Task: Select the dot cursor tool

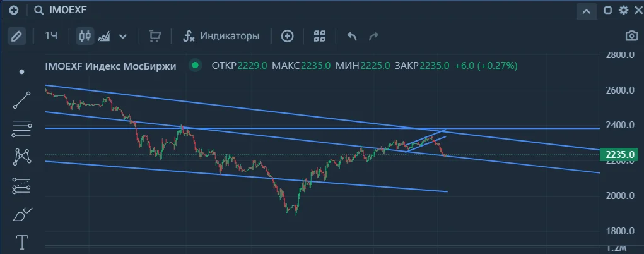Action: [x=22, y=71]
